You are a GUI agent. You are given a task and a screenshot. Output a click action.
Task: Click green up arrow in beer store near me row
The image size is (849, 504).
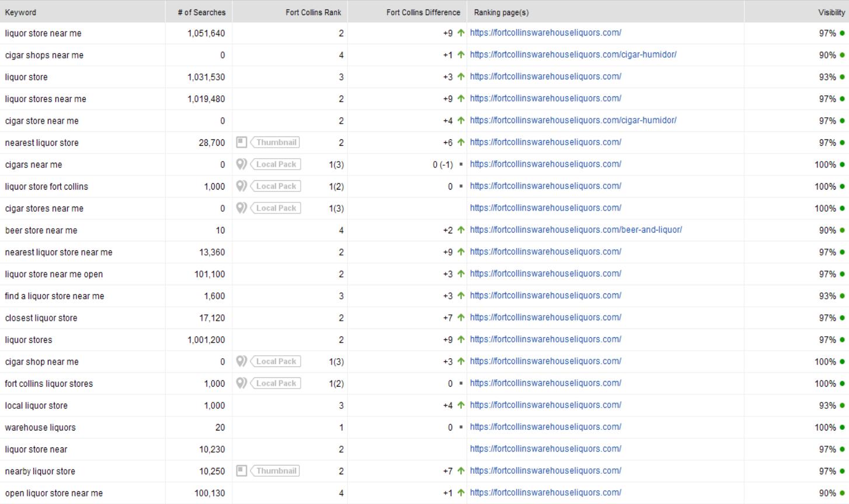point(461,230)
